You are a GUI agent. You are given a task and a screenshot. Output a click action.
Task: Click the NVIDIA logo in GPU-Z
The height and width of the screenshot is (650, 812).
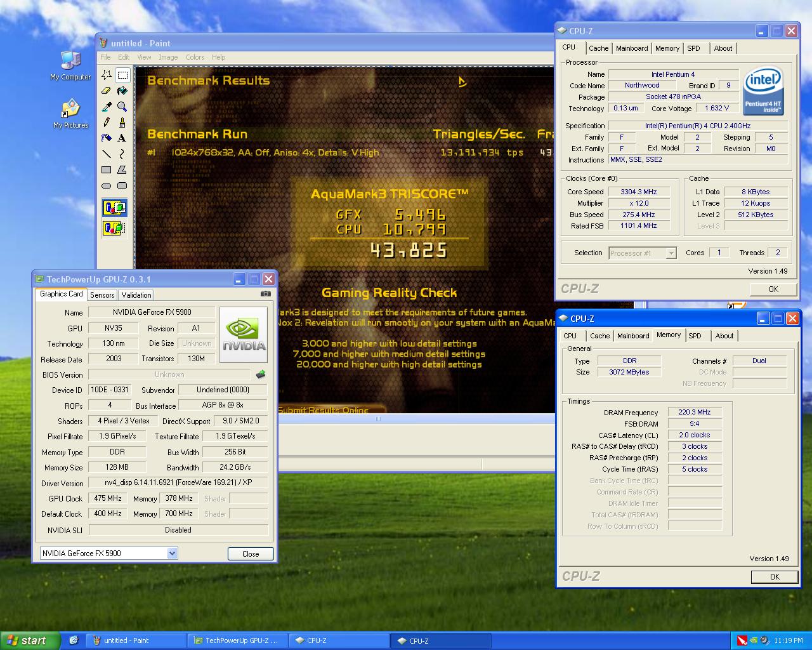pyautogui.click(x=244, y=335)
